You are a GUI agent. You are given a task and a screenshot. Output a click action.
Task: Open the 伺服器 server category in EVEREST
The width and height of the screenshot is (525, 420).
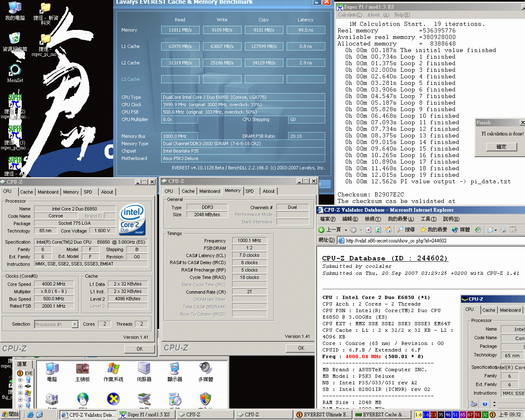tap(144, 372)
